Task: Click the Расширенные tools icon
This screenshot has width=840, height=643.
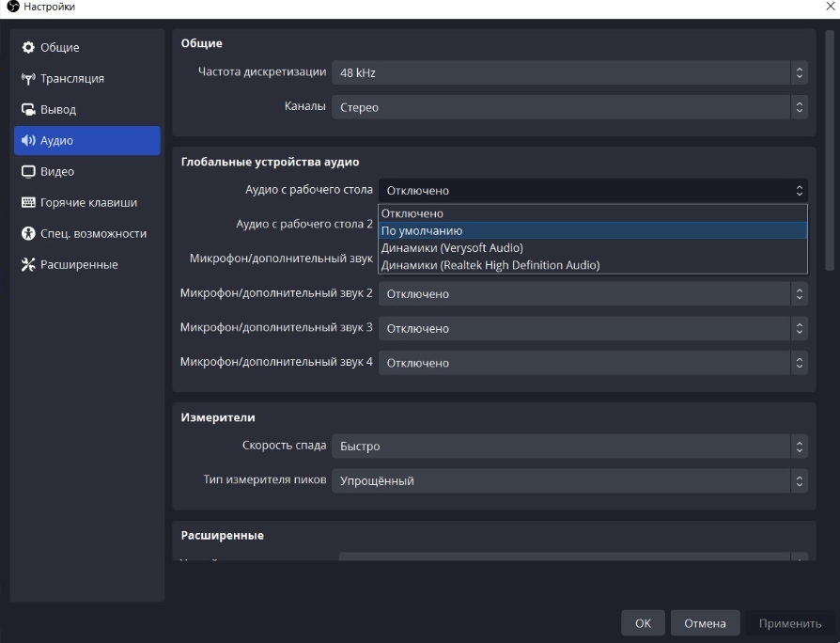Action: (28, 265)
